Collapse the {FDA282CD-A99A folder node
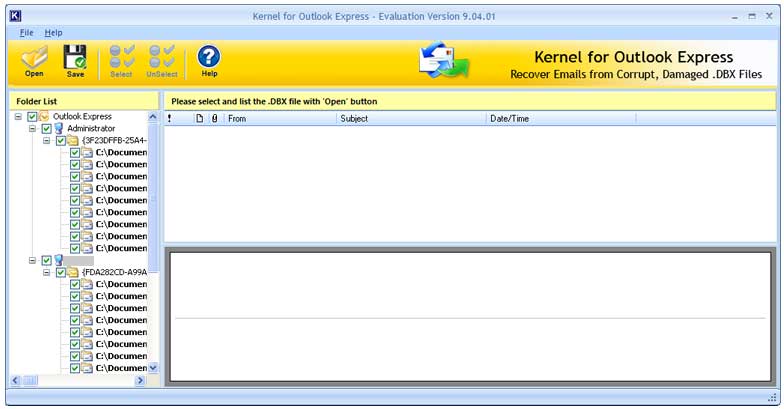 click(x=46, y=272)
